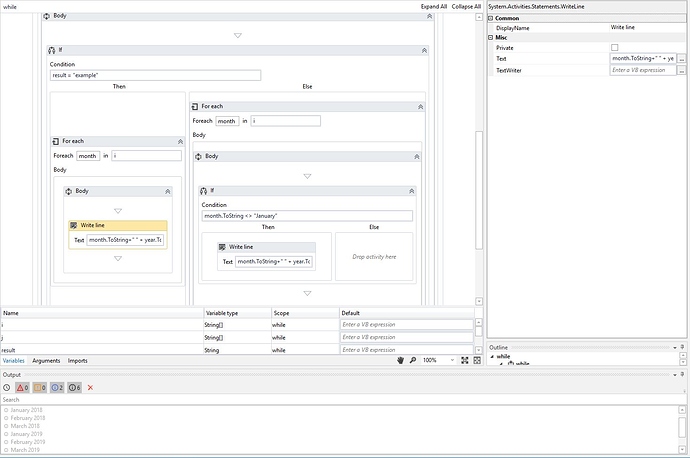Collapse the Misc property section
The height and width of the screenshot is (458, 690).
491,37
